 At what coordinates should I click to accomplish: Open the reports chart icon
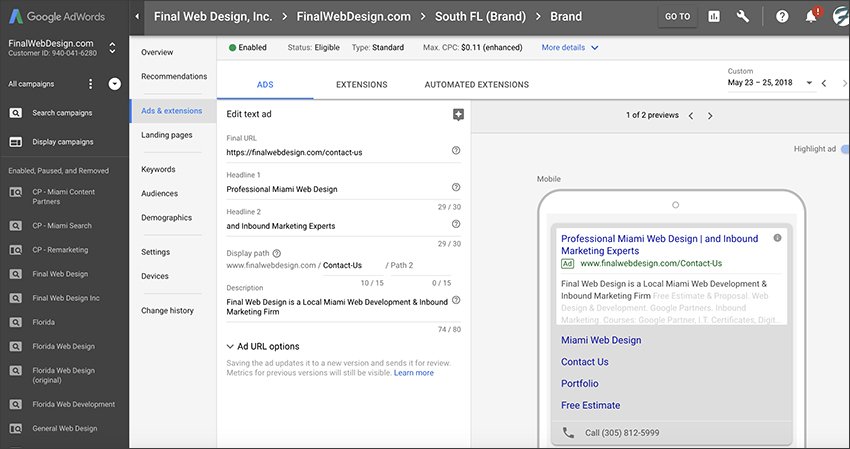(x=714, y=16)
